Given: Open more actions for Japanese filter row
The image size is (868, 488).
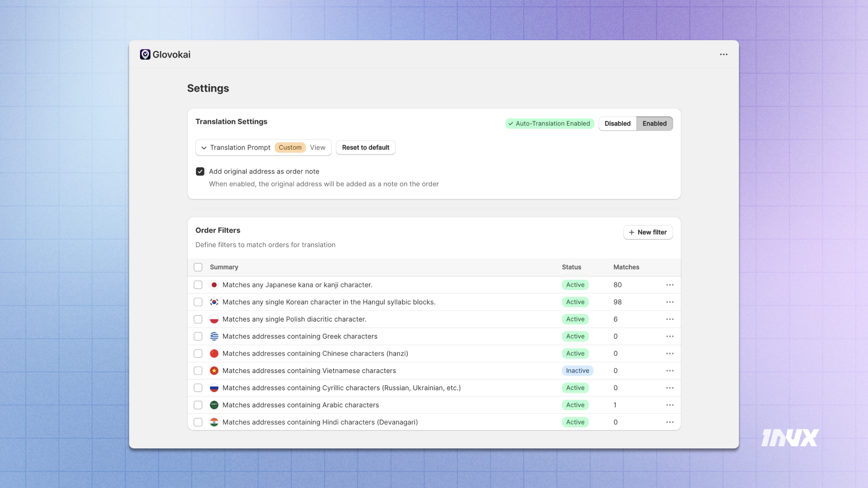Looking at the screenshot, I should click(x=670, y=285).
